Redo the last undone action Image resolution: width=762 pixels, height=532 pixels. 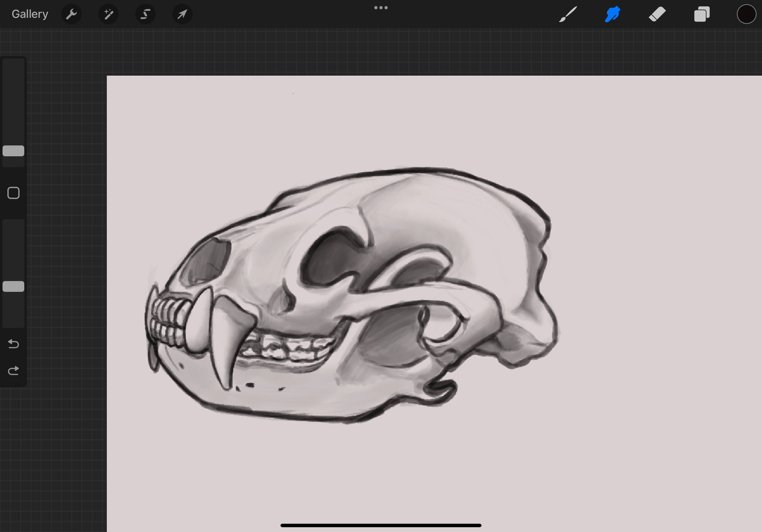pos(13,371)
